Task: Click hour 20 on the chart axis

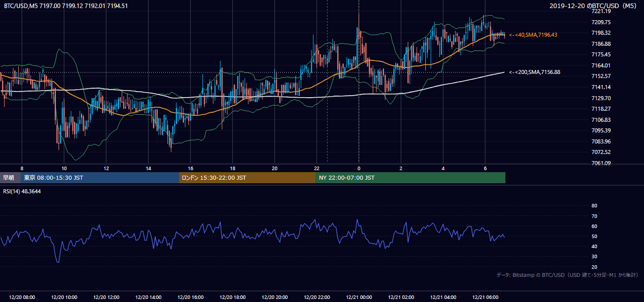Action: [x=275, y=168]
